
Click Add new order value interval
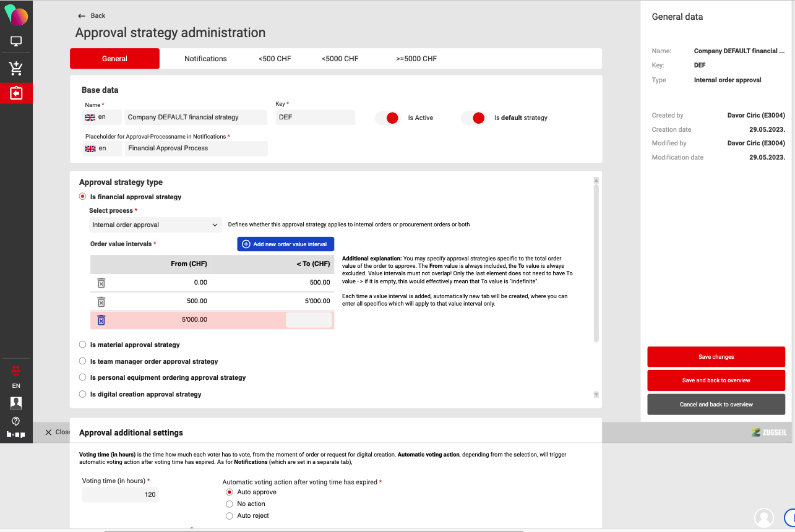pyautogui.click(x=285, y=244)
